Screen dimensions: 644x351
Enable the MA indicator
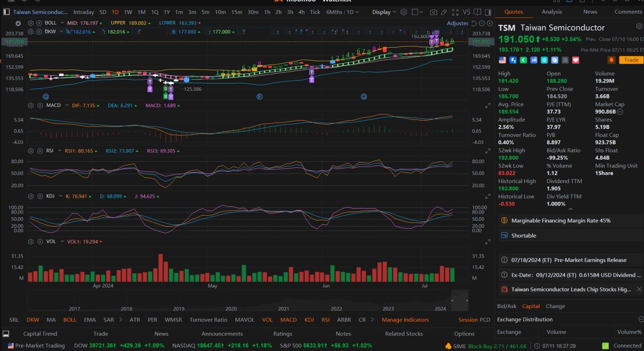click(x=51, y=320)
